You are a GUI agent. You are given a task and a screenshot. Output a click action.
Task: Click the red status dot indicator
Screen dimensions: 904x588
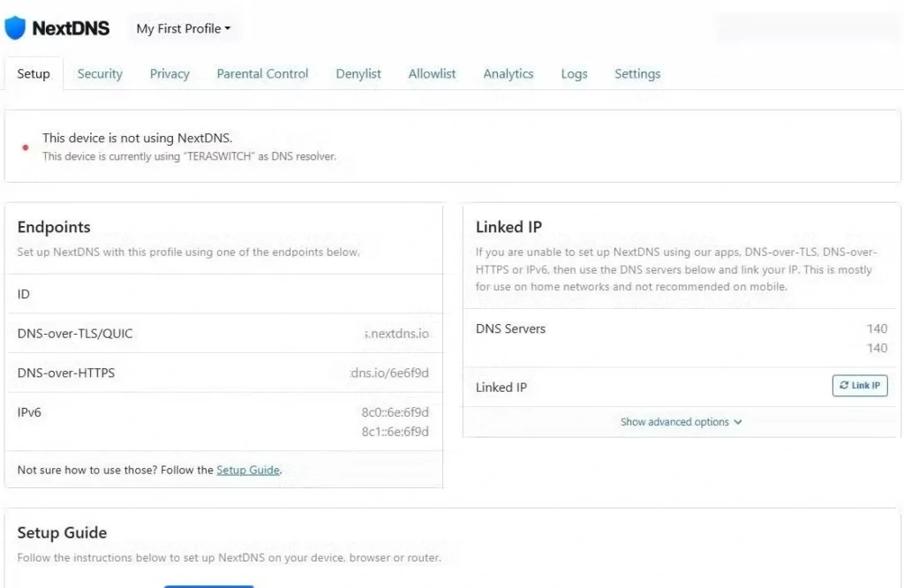[25, 147]
